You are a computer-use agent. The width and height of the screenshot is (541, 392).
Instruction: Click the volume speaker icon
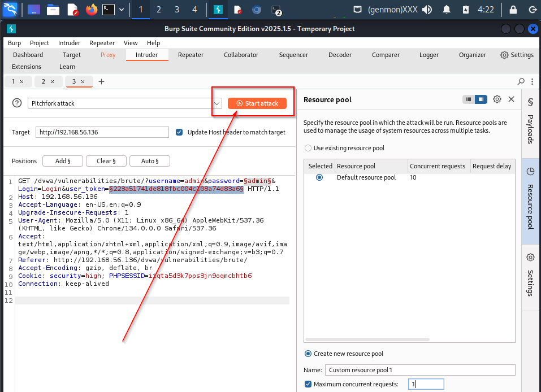pos(427,9)
